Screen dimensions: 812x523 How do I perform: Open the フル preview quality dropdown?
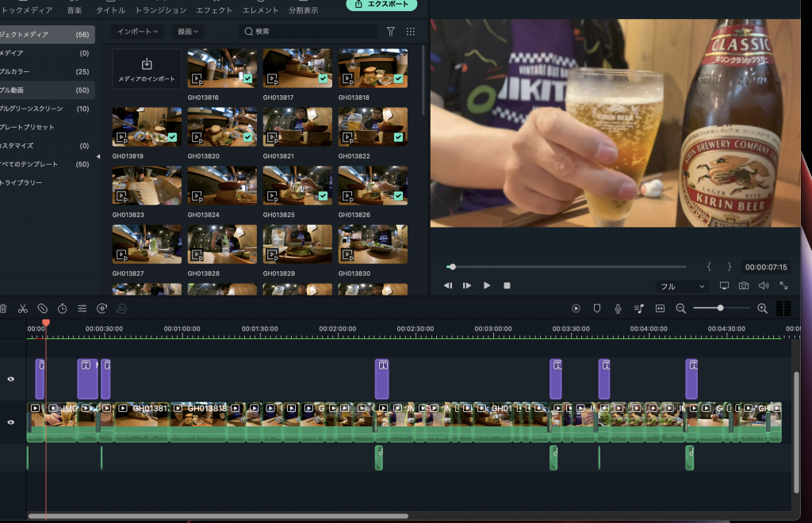pyautogui.click(x=682, y=286)
